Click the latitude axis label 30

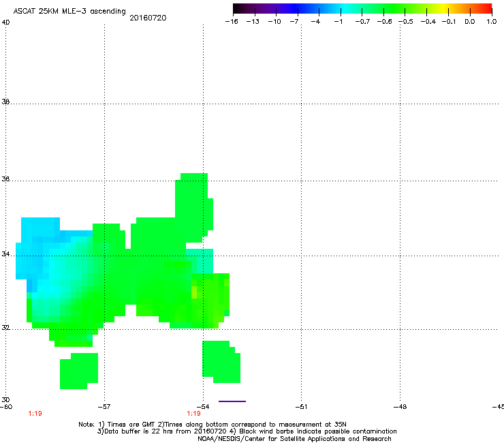[5, 400]
